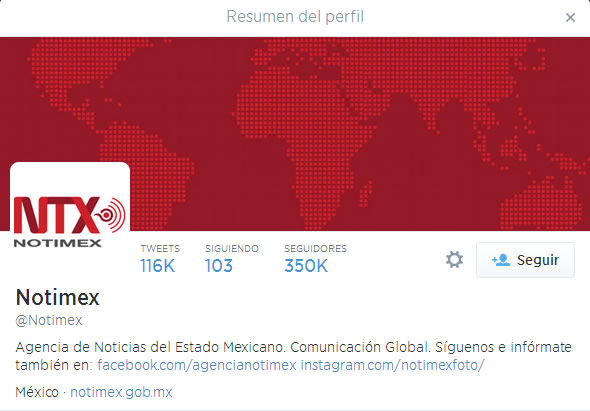Select the Agencia de Noticias bio text

293,356
